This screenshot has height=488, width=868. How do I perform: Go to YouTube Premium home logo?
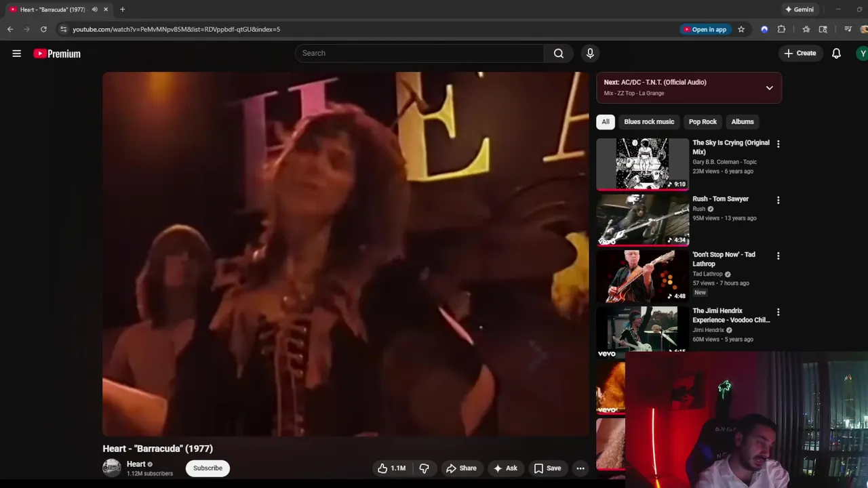point(57,54)
